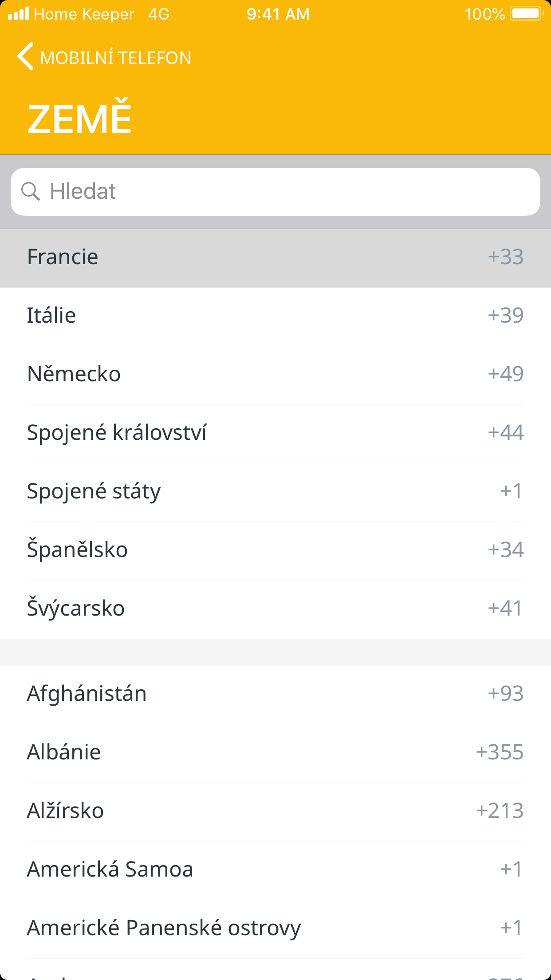551x980 pixels.
Task: Tap the back chevron arrow icon
Action: tap(26, 57)
